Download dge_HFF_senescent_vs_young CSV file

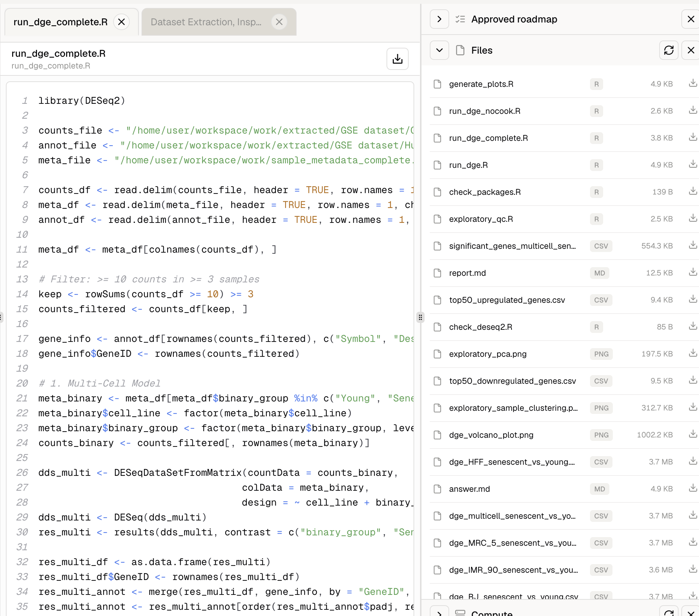coord(693,461)
